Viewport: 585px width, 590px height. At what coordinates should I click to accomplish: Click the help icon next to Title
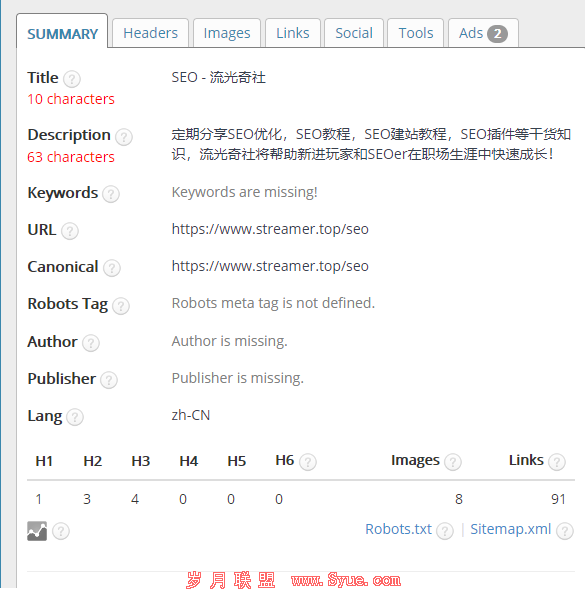pyautogui.click(x=71, y=79)
